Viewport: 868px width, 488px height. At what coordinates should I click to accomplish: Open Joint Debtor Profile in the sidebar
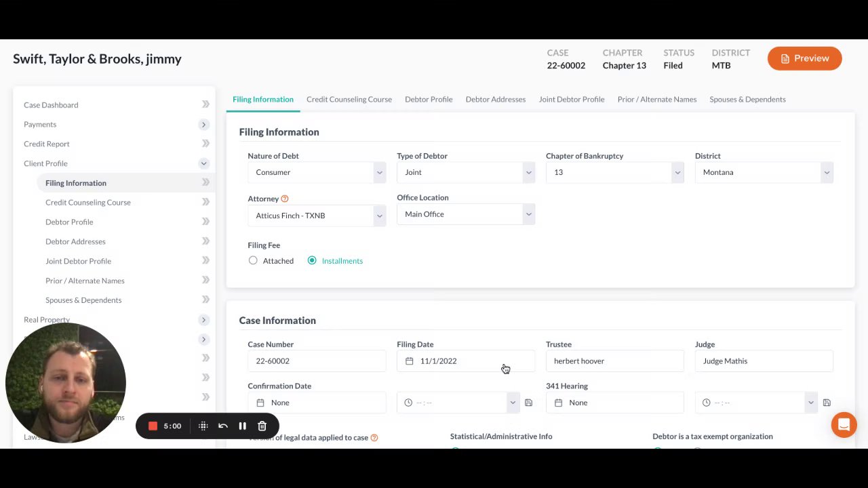point(78,261)
